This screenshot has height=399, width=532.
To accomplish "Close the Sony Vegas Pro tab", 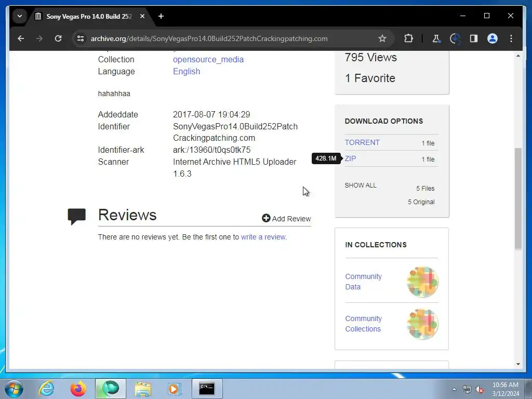I will 142,16.
